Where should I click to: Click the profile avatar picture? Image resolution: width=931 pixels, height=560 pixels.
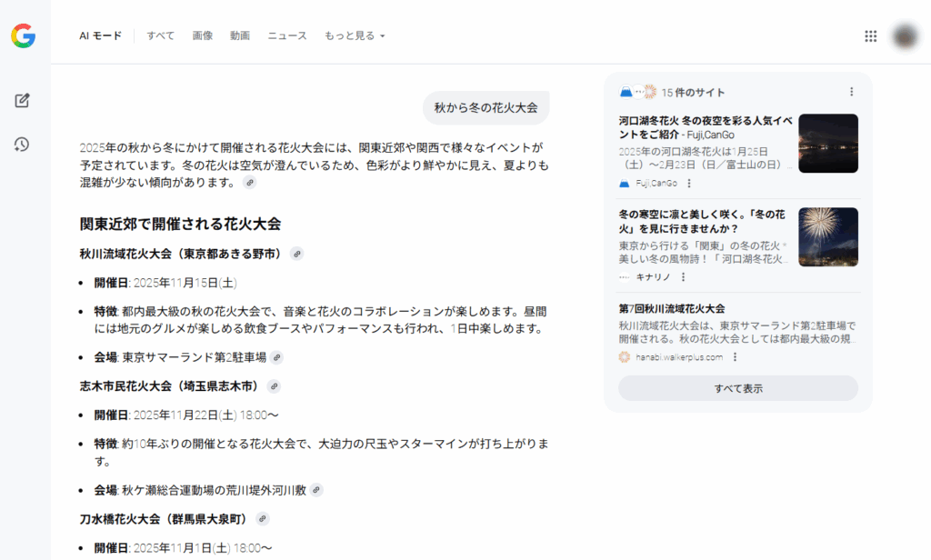pos(904,35)
